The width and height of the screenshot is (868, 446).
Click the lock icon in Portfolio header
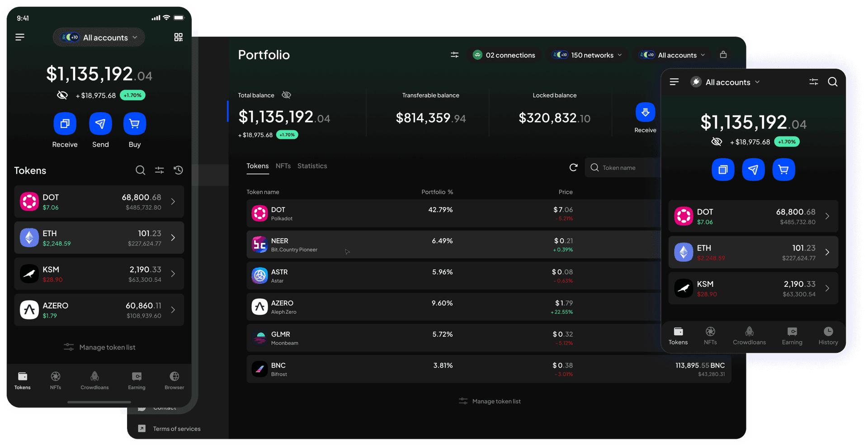click(x=723, y=54)
